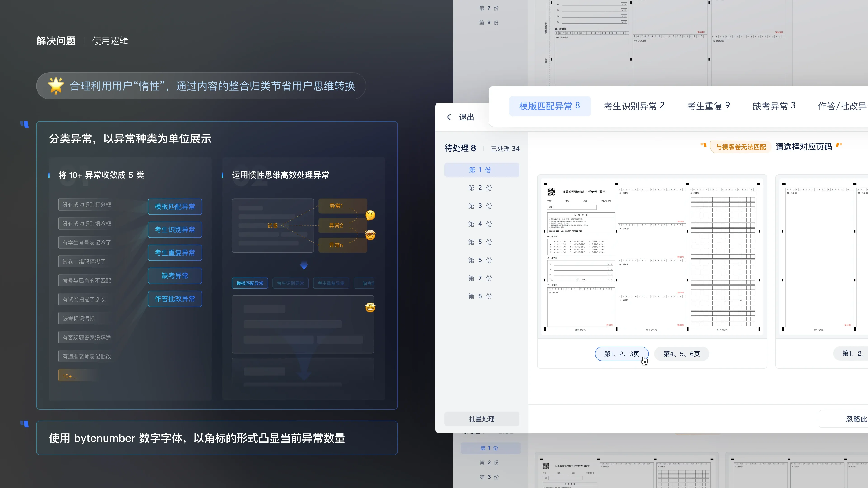This screenshot has height=488, width=868.
Task: Choose the 第4、5、6页 page option
Action: click(x=681, y=354)
